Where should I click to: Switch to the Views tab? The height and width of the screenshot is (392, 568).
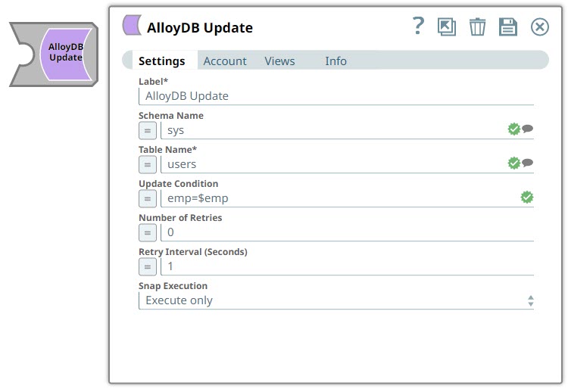(279, 61)
